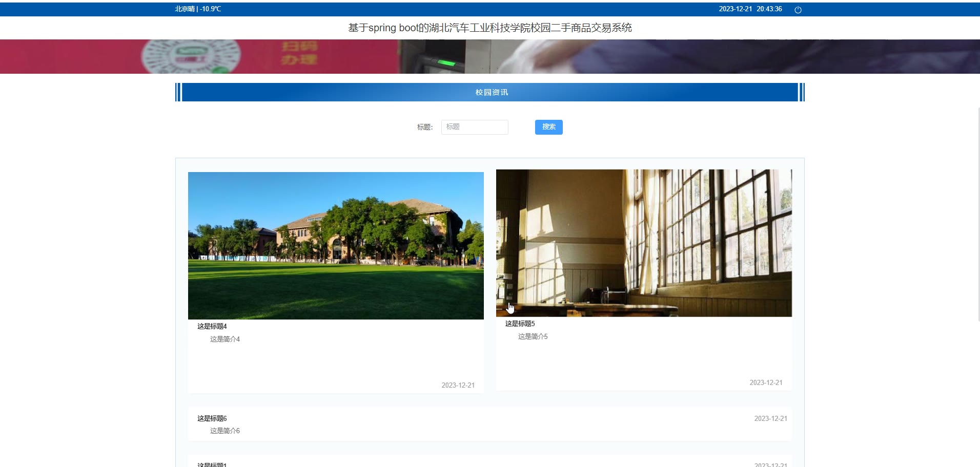This screenshot has height=467, width=980.
Task: Click summary text 这是简介5
Action: [533, 336]
